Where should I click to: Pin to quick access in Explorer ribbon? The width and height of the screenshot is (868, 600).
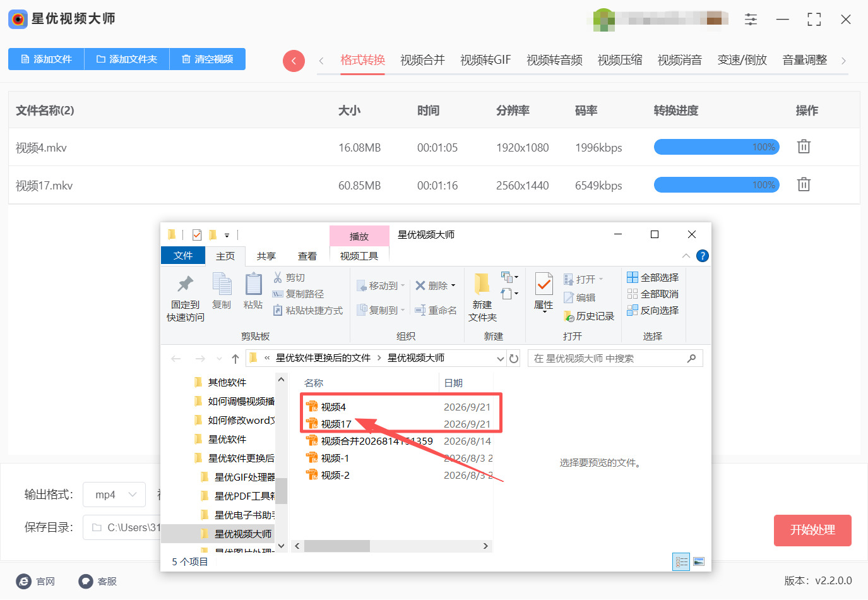185,298
